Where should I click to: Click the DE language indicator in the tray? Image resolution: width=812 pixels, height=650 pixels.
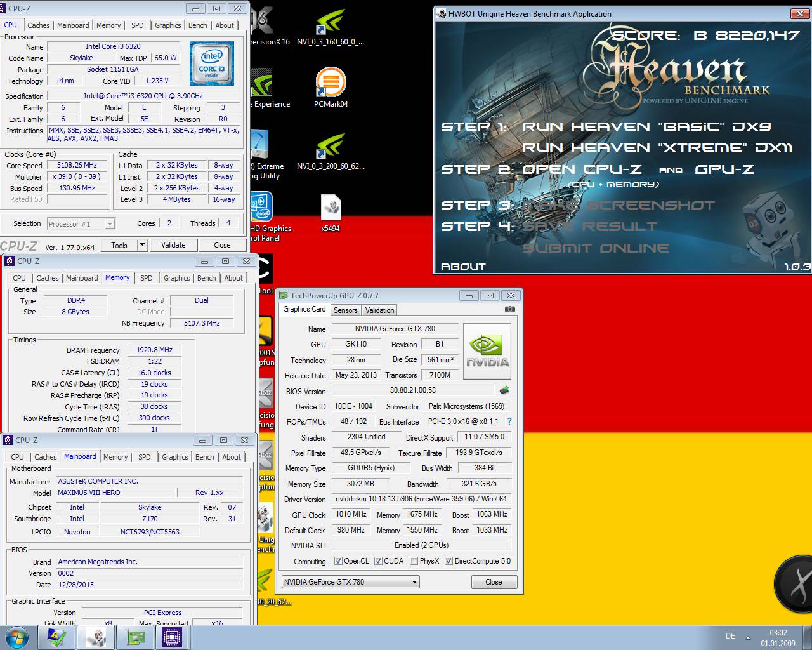tap(730, 636)
